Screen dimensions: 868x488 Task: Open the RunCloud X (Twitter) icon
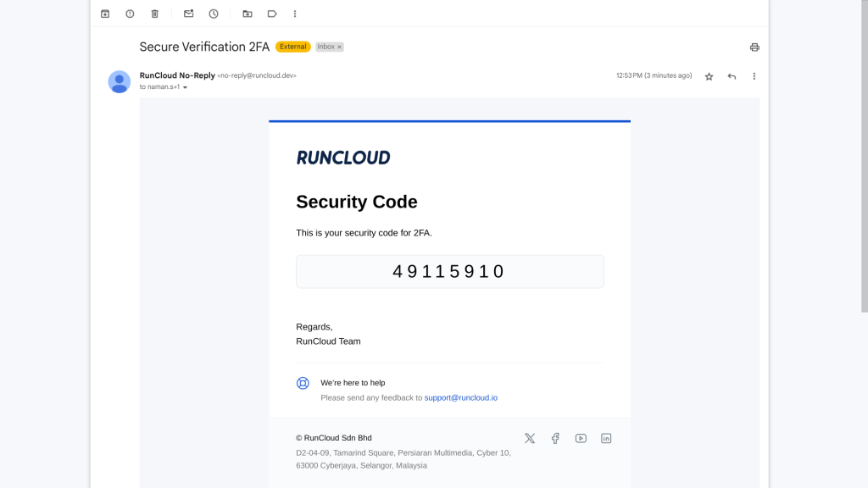point(530,438)
